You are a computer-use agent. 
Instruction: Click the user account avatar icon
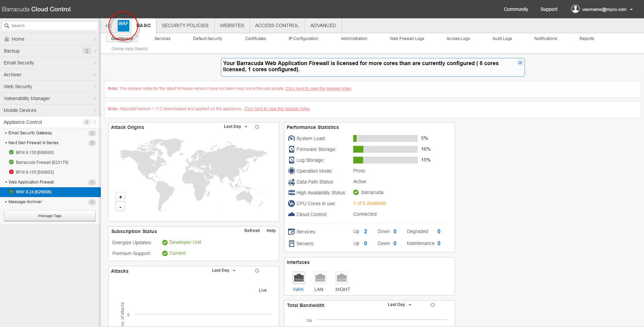(575, 9)
